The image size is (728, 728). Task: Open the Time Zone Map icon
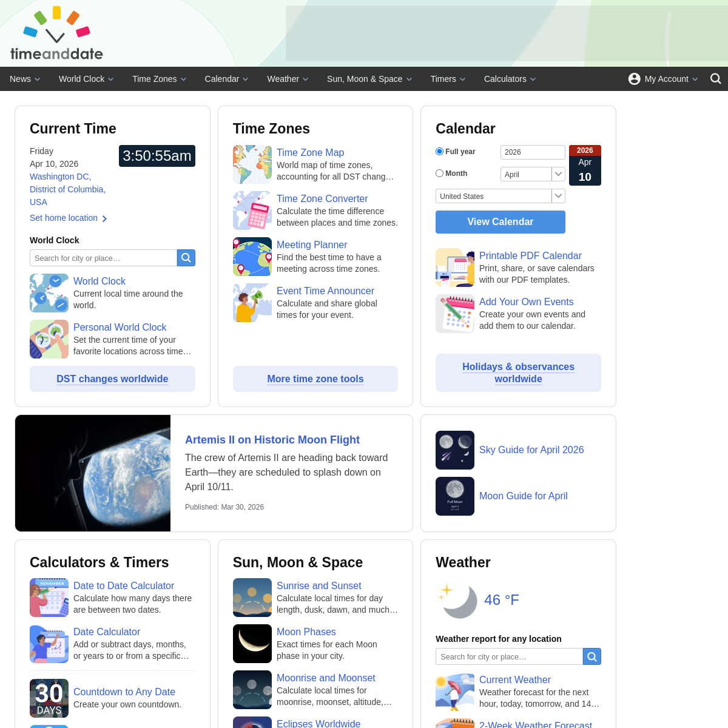point(252,164)
